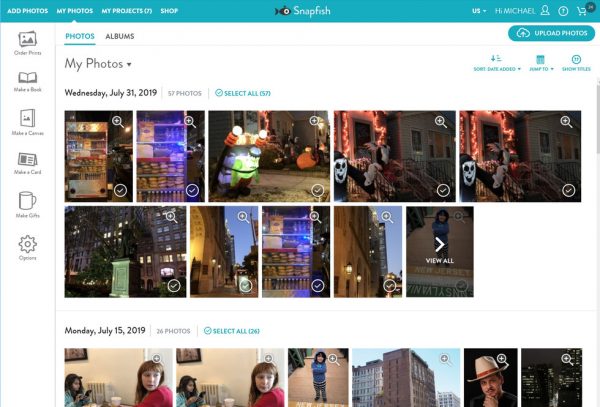Open the Sort: Date Added dropdown
The image size is (600, 407).
(x=497, y=63)
